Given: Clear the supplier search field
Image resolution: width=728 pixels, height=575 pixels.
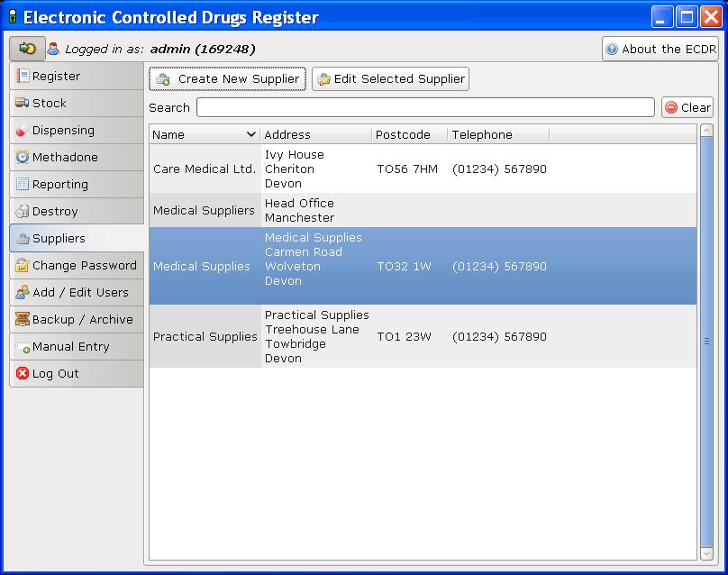Looking at the screenshot, I should point(687,107).
